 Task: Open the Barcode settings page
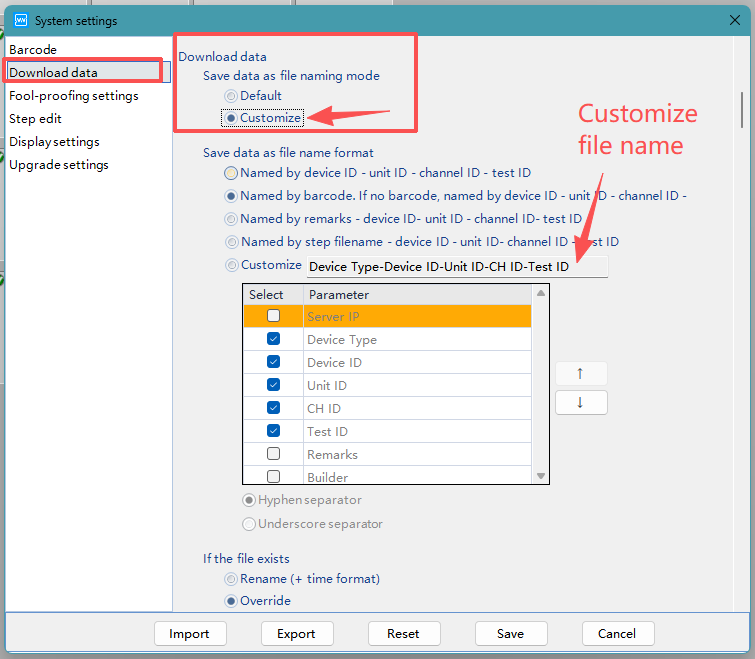(x=33, y=50)
